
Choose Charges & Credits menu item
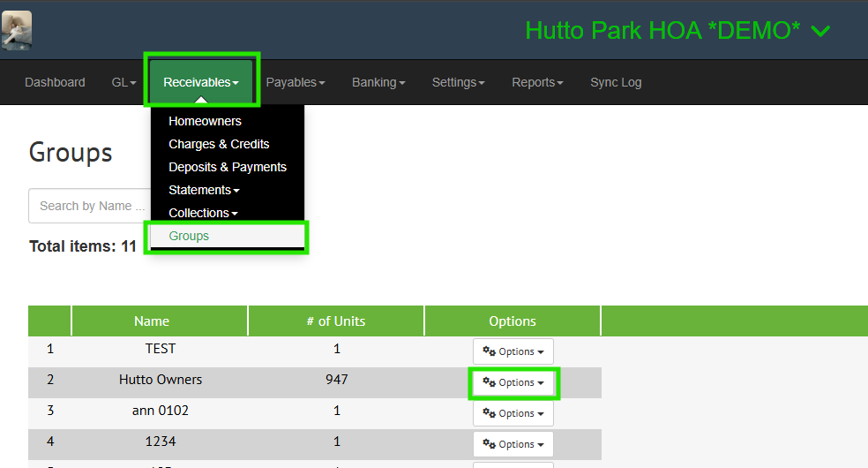click(219, 144)
